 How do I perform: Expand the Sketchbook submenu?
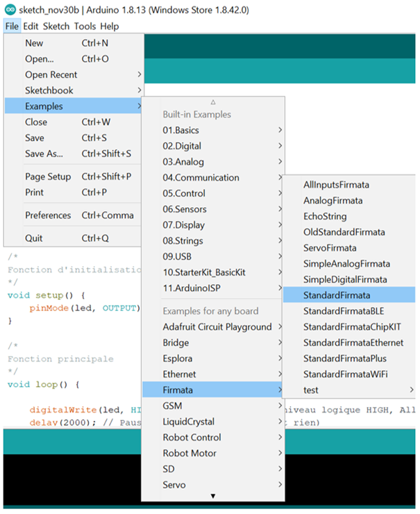tap(49, 90)
